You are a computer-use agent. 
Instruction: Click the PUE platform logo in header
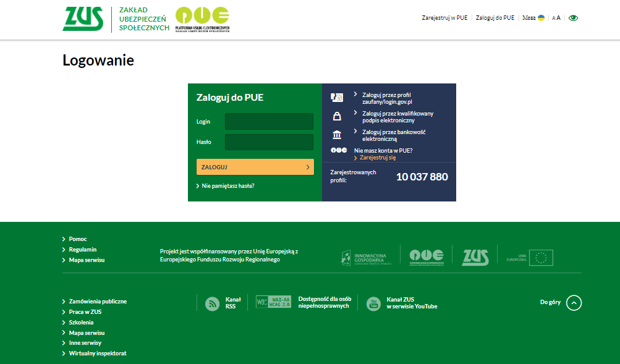tap(203, 19)
